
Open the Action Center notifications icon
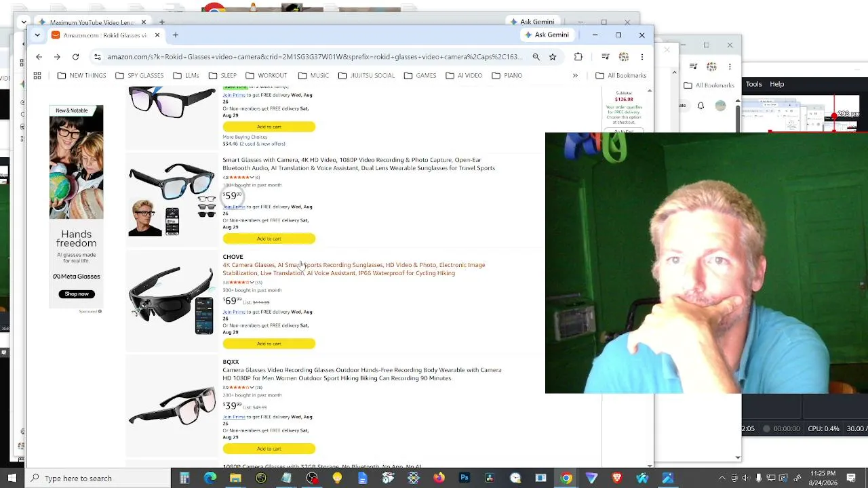pos(851,479)
